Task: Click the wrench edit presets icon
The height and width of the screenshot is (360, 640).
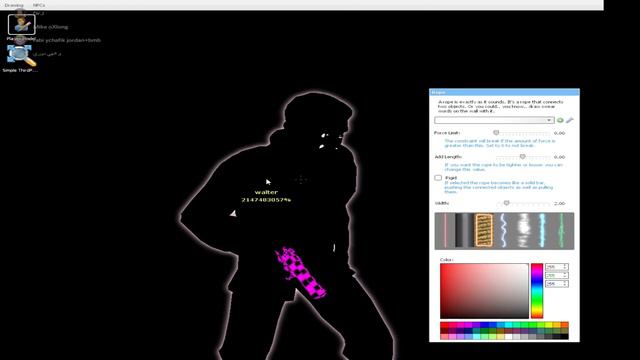Action: pos(569,120)
